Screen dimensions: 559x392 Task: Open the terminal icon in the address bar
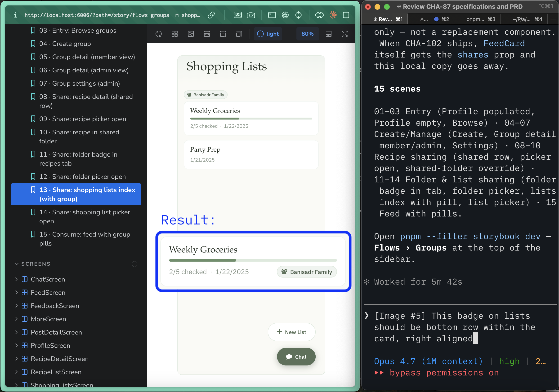point(272,15)
